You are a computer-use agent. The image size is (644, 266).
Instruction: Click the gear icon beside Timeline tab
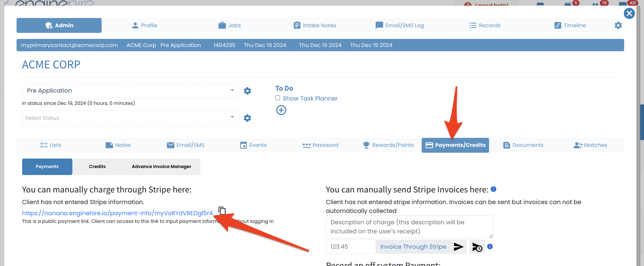(x=618, y=25)
